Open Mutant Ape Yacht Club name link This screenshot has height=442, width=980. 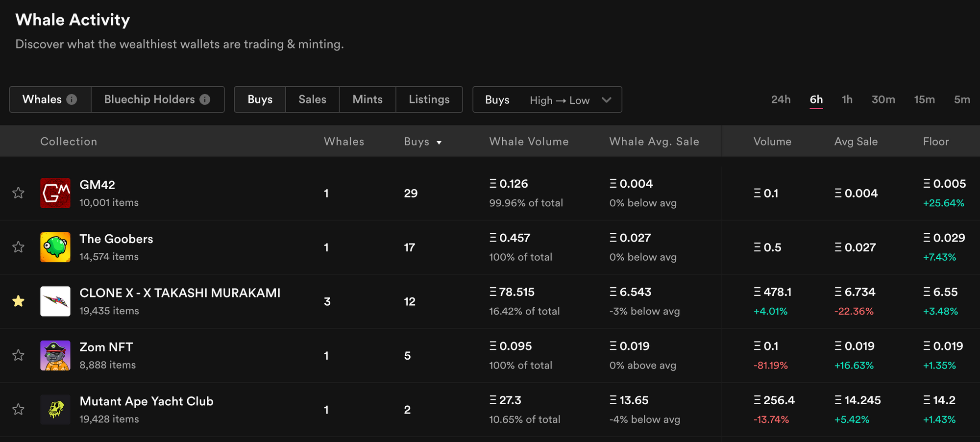click(x=147, y=401)
